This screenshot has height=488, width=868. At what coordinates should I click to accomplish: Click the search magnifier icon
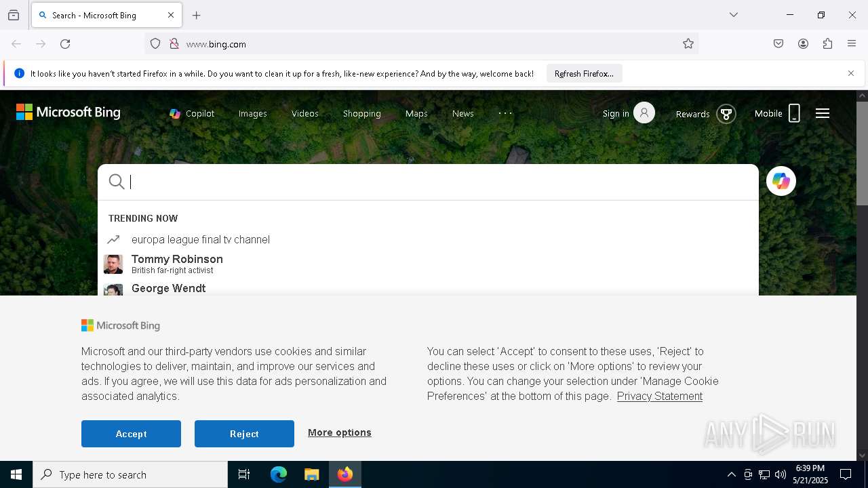tap(117, 182)
